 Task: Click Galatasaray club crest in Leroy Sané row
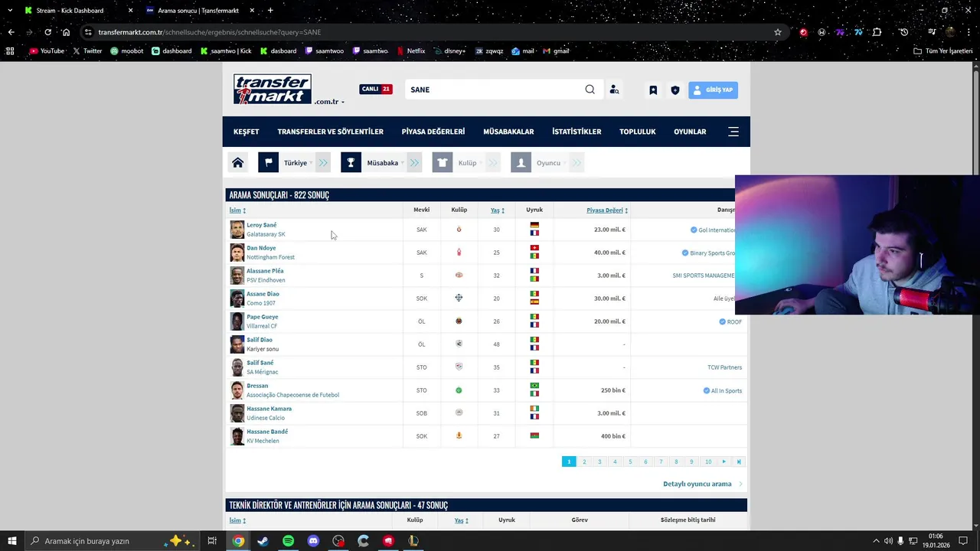pyautogui.click(x=459, y=230)
